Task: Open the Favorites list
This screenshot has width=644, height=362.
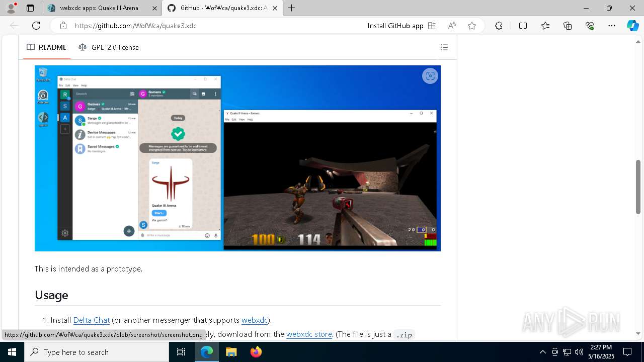Action: coord(545,26)
